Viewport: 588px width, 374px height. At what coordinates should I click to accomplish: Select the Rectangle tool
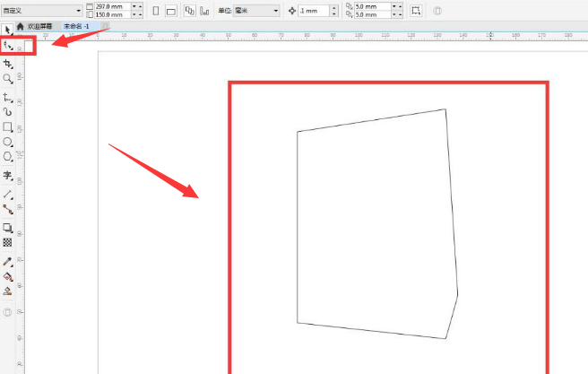[x=7, y=126]
